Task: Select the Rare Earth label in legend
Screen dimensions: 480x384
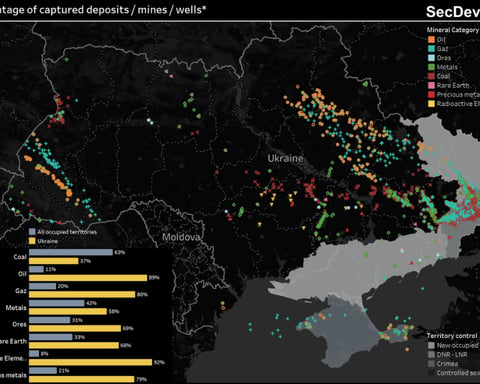Action: tap(453, 85)
